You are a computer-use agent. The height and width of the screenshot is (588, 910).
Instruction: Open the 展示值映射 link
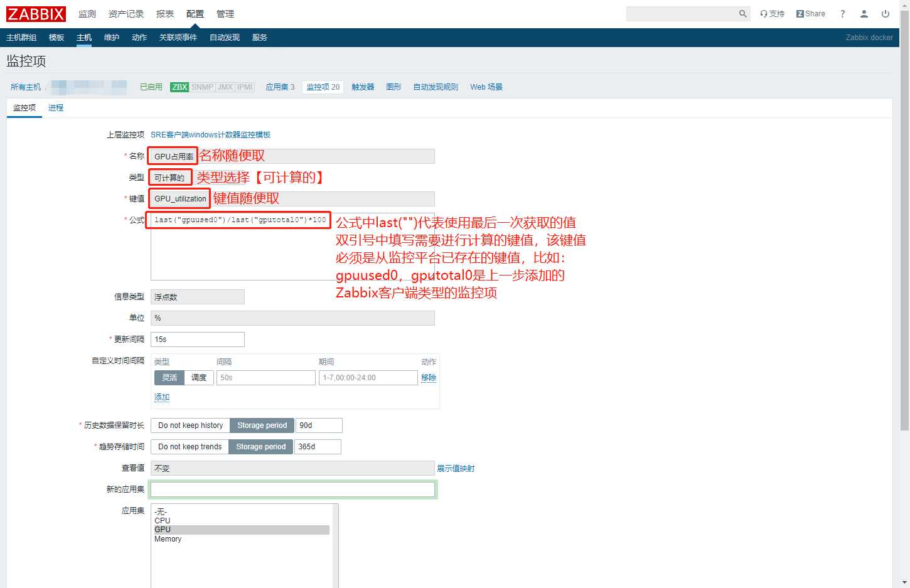(x=456, y=469)
